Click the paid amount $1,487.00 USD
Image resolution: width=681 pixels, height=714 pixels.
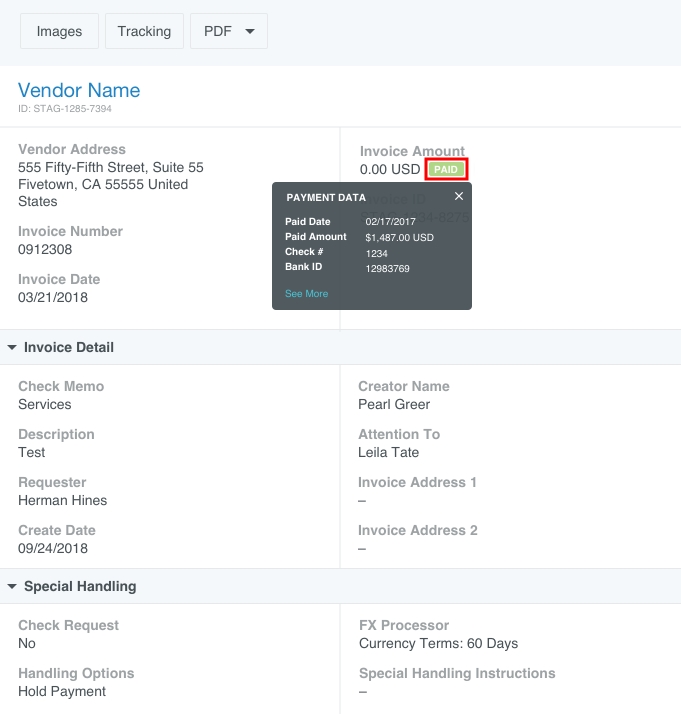[399, 237]
